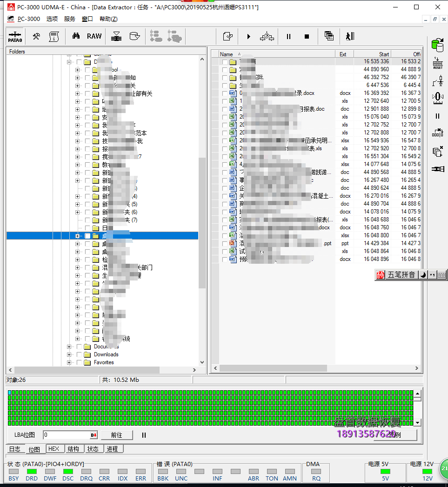
Task: Sort files by the Start column header
Action: (372, 54)
